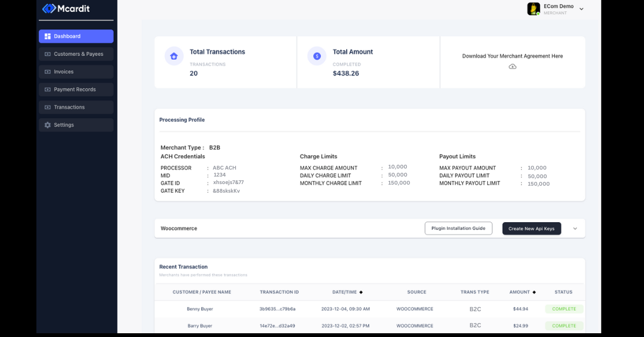Open Settings from the sidebar
The image size is (644, 337).
click(76, 125)
